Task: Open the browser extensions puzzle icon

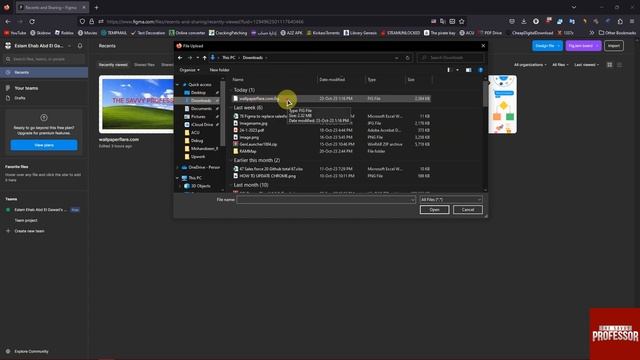Action: (x=620, y=22)
